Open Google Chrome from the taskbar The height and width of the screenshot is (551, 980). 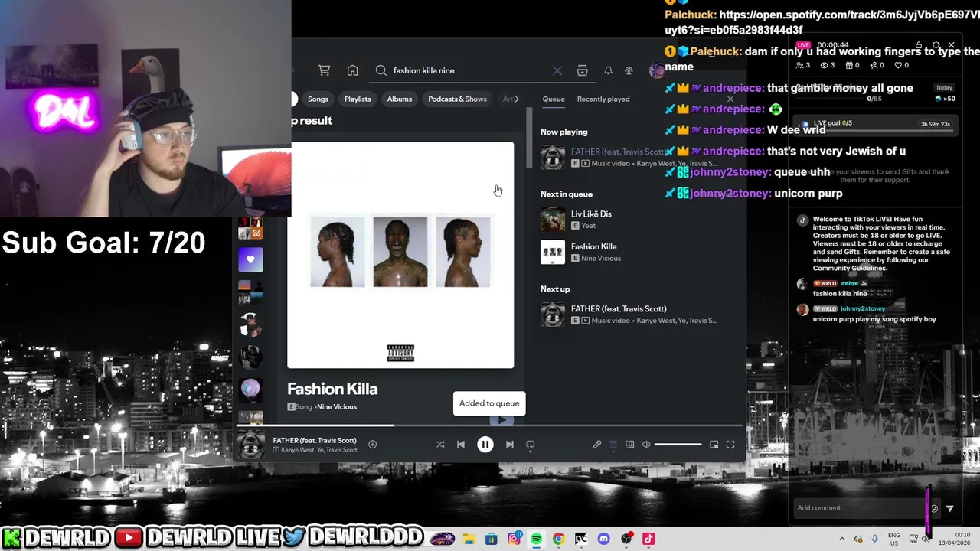[x=558, y=539]
